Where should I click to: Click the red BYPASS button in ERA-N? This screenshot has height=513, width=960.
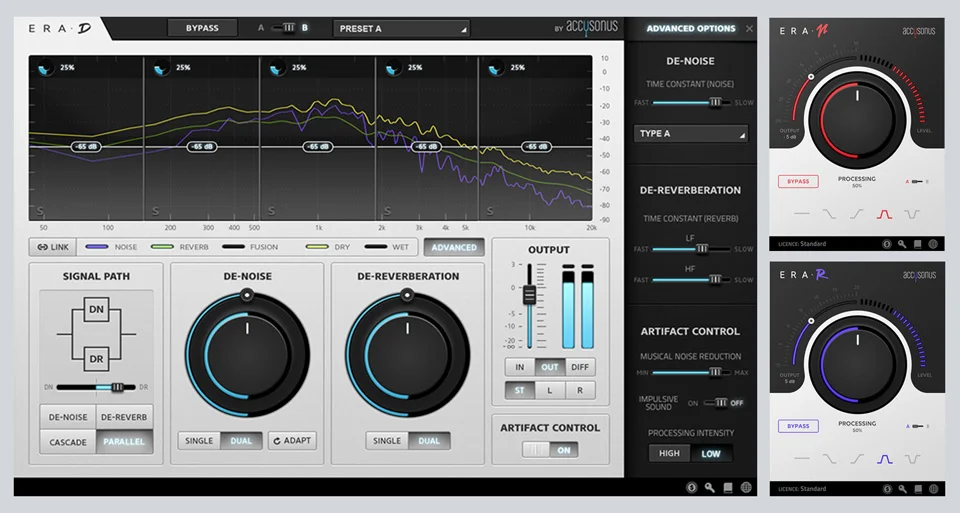click(798, 182)
